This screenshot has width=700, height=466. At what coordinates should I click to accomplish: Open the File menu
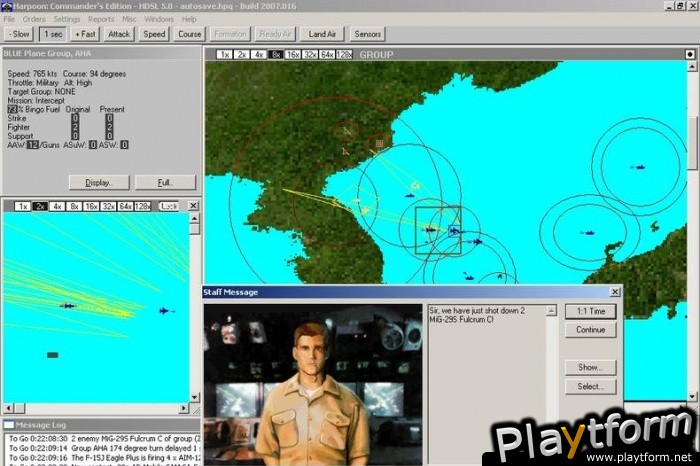pyautogui.click(x=9, y=19)
